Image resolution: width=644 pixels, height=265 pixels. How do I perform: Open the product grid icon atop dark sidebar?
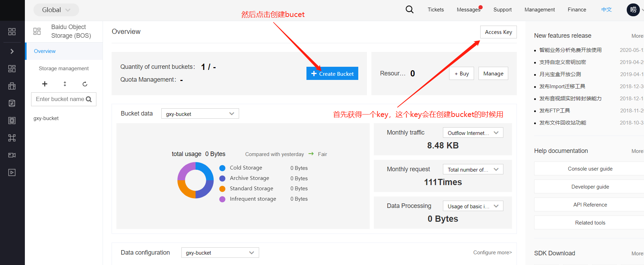tap(12, 31)
